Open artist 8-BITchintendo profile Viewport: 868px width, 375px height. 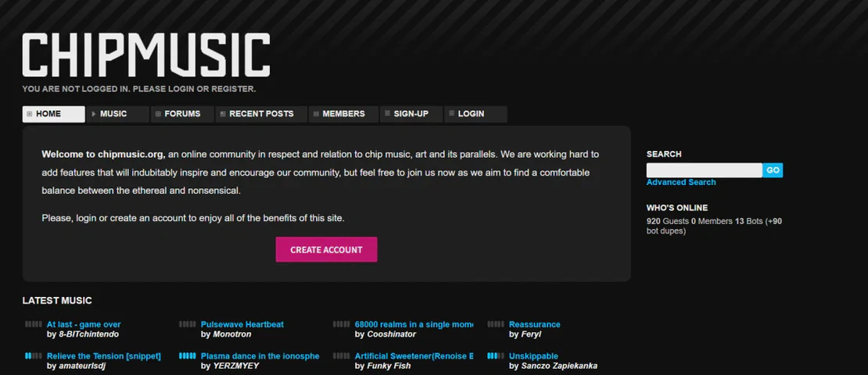[x=88, y=334]
